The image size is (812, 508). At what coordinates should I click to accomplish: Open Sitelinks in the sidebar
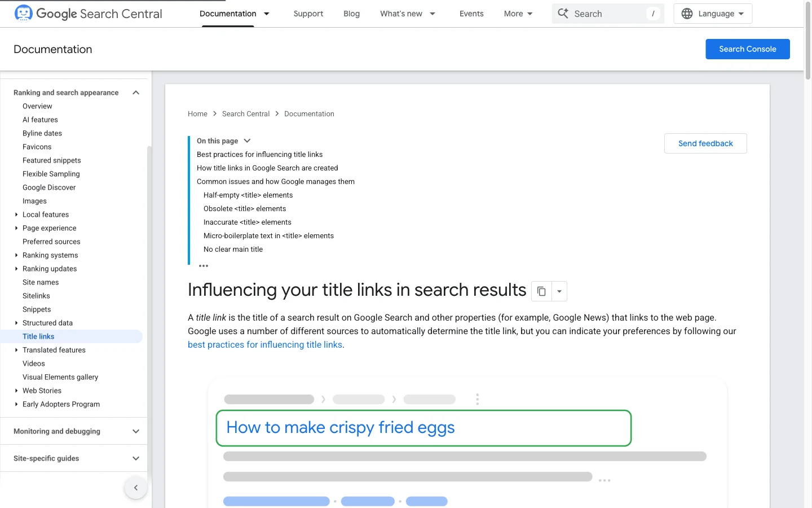tap(36, 296)
